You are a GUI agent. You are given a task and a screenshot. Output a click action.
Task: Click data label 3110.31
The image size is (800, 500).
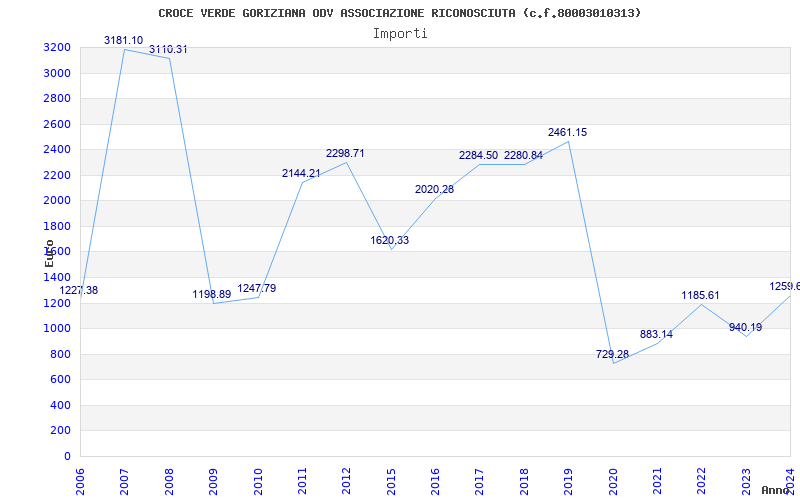(168, 49)
